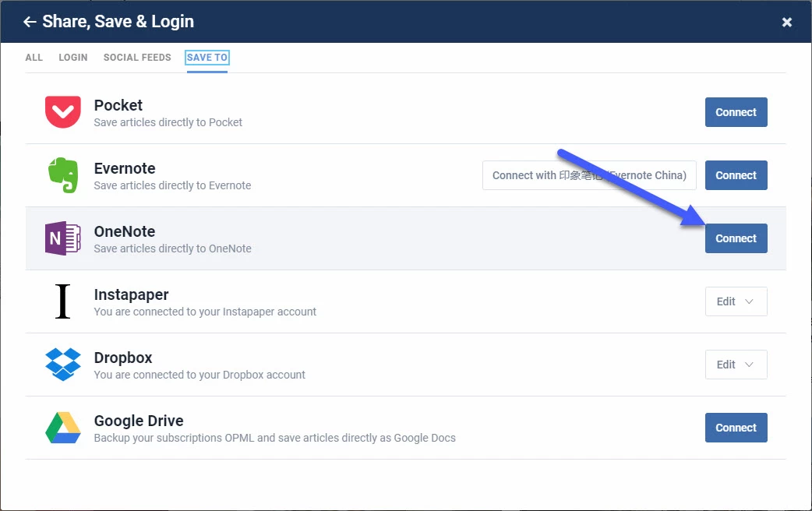
Task: Connect the Evernote account
Action: click(736, 175)
